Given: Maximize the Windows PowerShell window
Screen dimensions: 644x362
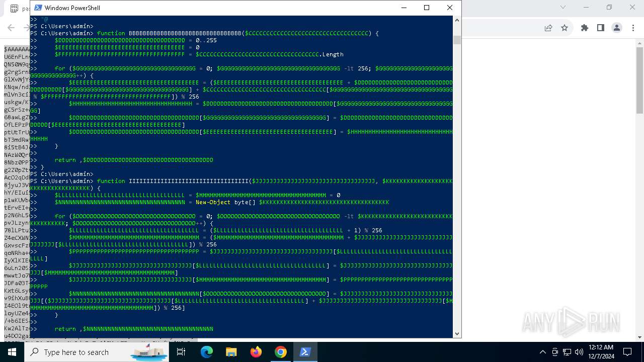Looking at the screenshot, I should click(x=427, y=8).
